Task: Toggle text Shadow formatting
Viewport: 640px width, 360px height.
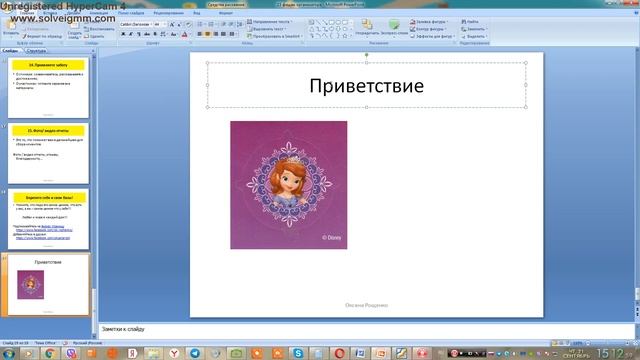Action: [155, 34]
